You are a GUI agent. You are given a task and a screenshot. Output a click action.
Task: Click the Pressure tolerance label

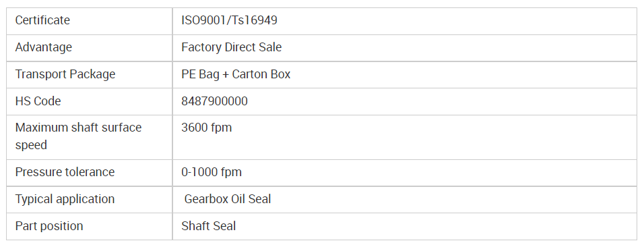pyautogui.click(x=65, y=172)
